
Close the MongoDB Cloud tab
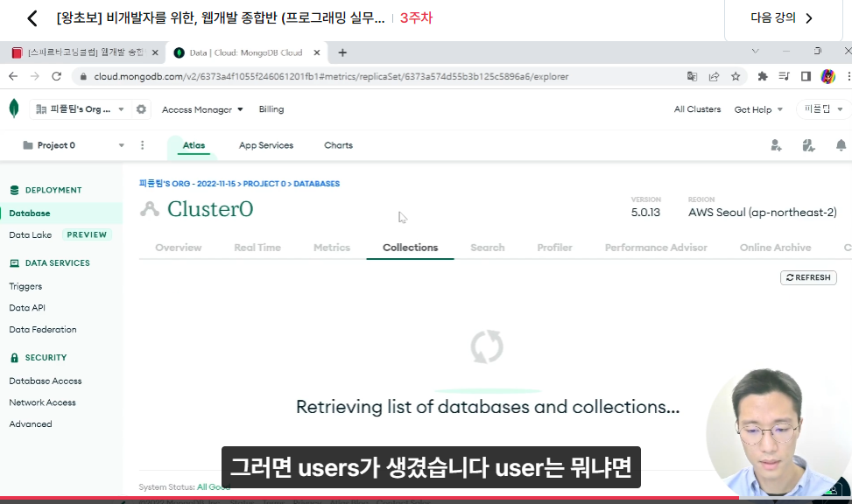coord(317,52)
